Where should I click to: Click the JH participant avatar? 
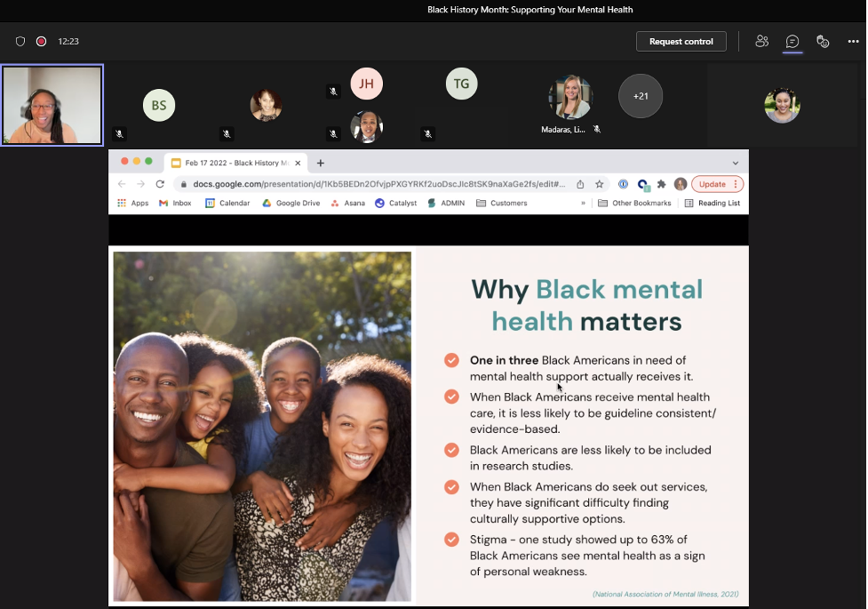(x=366, y=84)
